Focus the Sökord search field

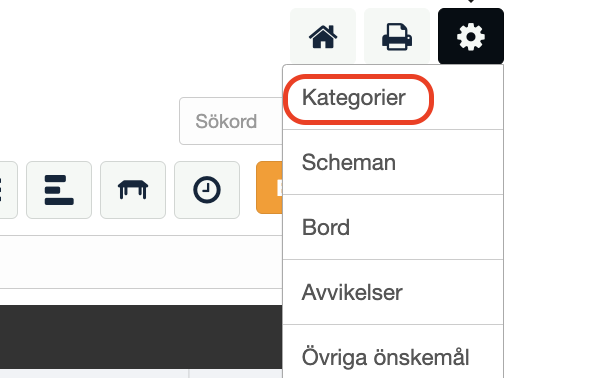pyautogui.click(x=231, y=121)
